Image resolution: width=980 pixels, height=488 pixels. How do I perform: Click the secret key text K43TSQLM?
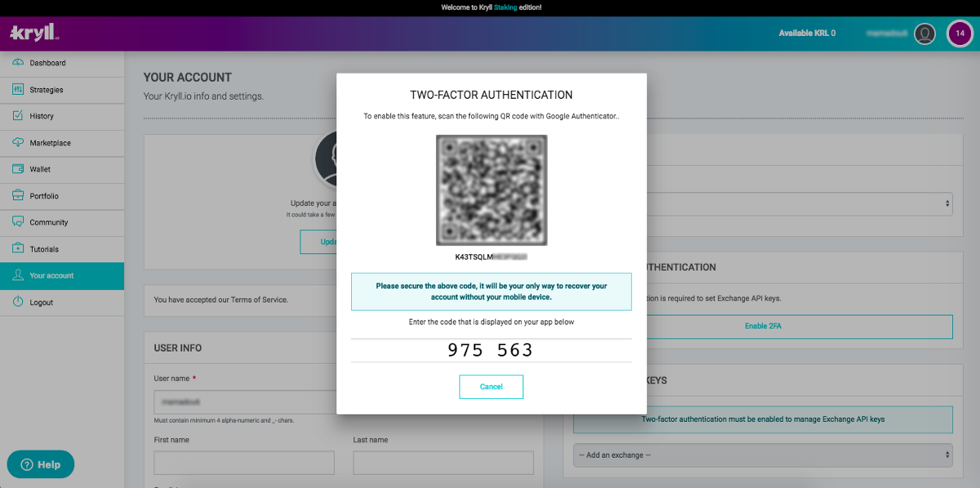tap(491, 257)
